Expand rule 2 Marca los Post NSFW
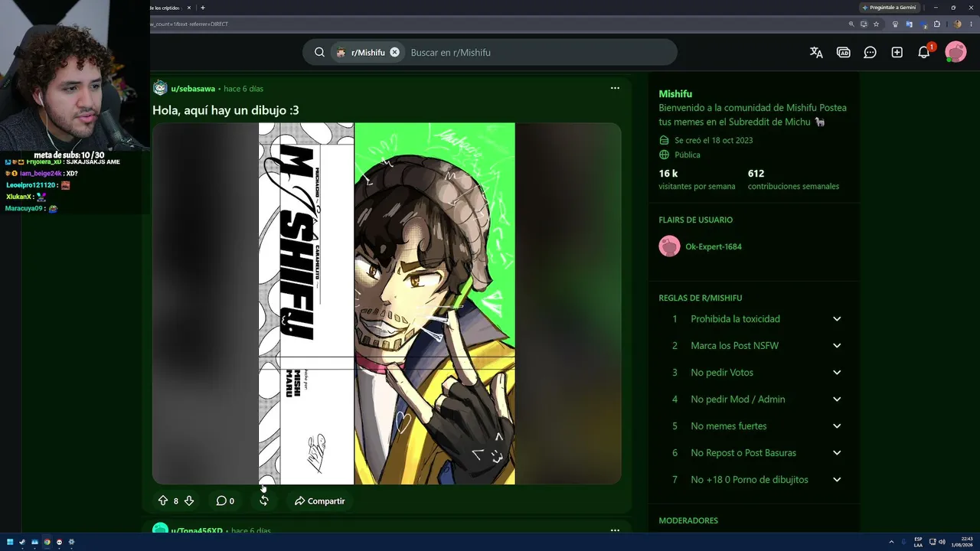980x551 pixels. click(x=837, y=346)
